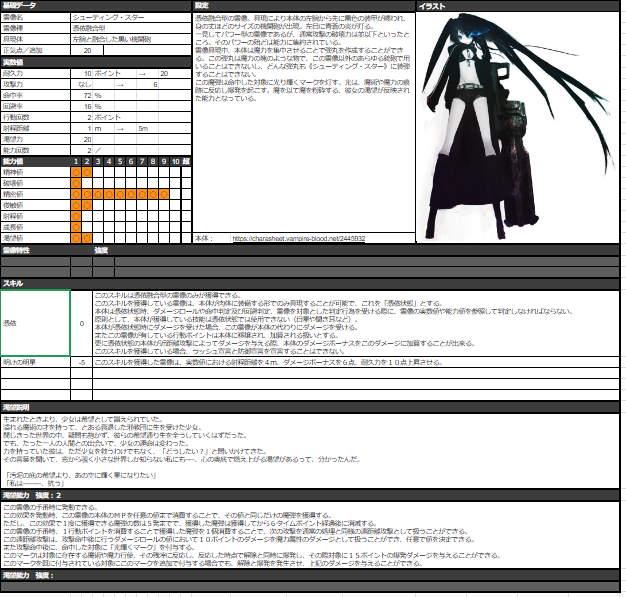
Task: Click the 渇望説明 section header
Action: [x=310, y=407]
